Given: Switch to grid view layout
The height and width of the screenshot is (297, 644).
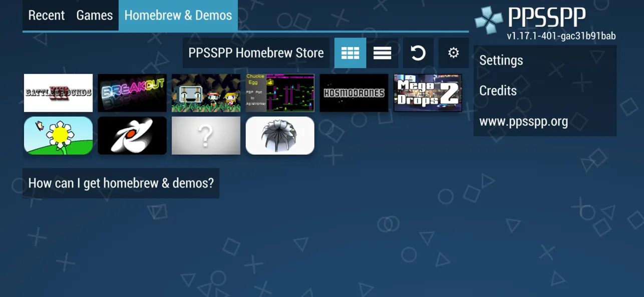Looking at the screenshot, I should (x=350, y=53).
